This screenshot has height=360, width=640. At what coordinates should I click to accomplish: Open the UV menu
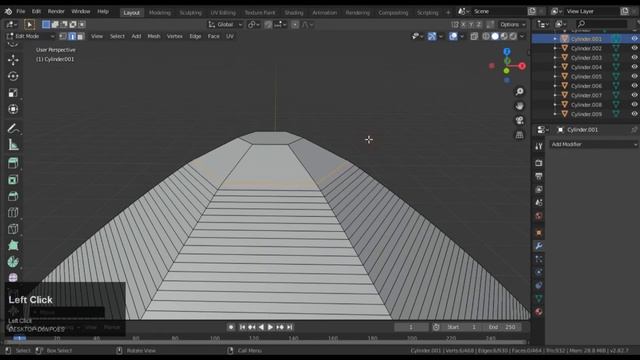[230, 36]
